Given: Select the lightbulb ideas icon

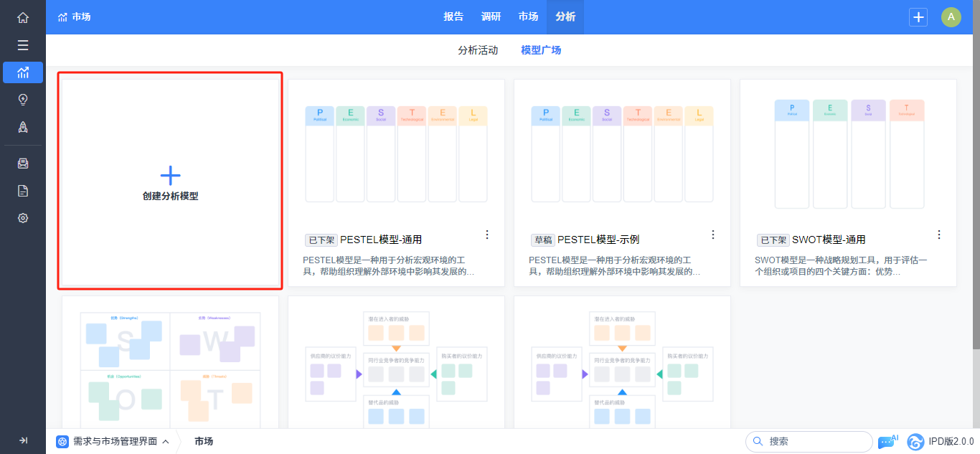Looking at the screenshot, I should pos(23,100).
